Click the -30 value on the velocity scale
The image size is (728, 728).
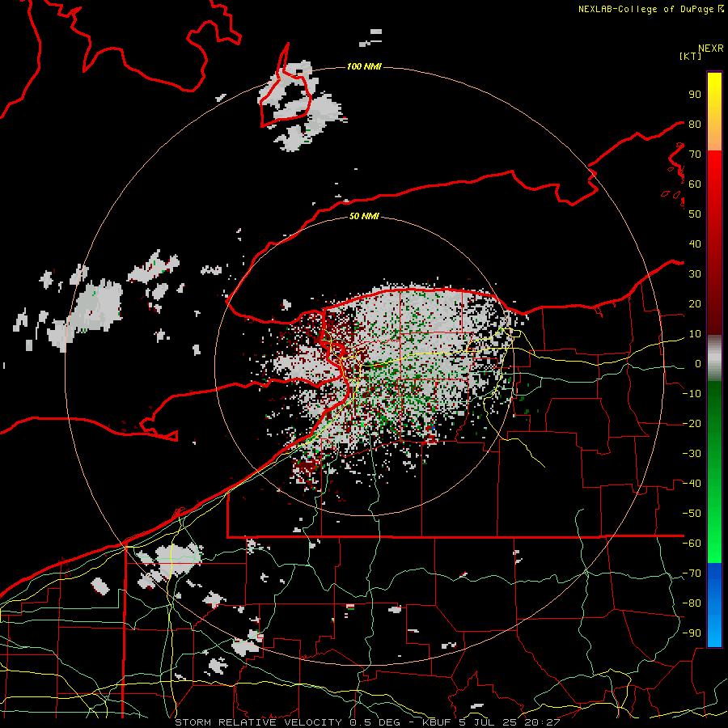pos(692,454)
